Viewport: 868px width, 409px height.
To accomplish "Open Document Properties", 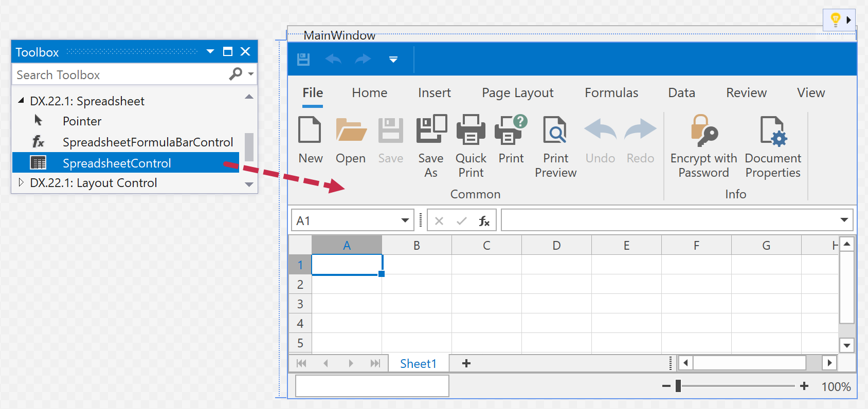I will pyautogui.click(x=773, y=129).
